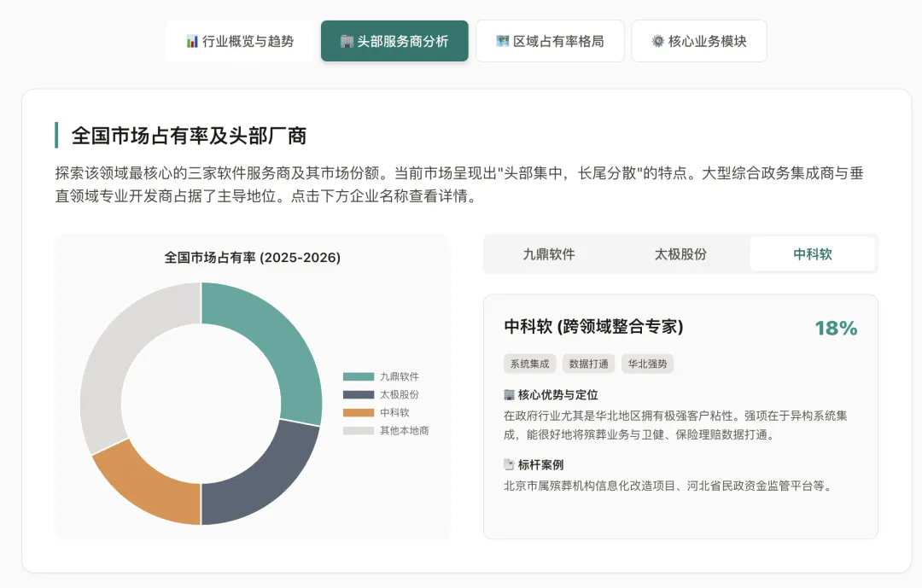Toggle 中科软 orange legend swatch
Image resolution: width=922 pixels, height=588 pixels.
coord(359,413)
